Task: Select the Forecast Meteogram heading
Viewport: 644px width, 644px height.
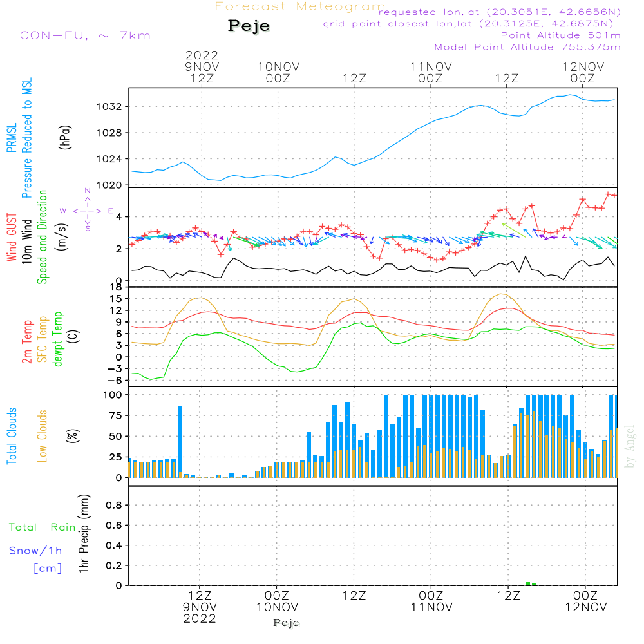Action: click(300, 6)
